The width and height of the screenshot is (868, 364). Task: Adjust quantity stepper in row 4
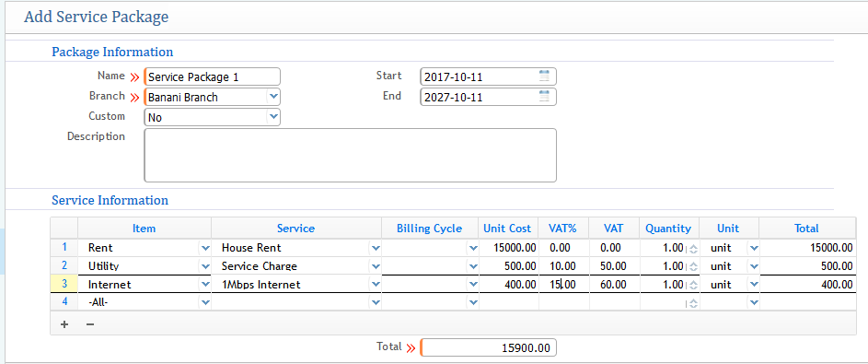(x=693, y=303)
